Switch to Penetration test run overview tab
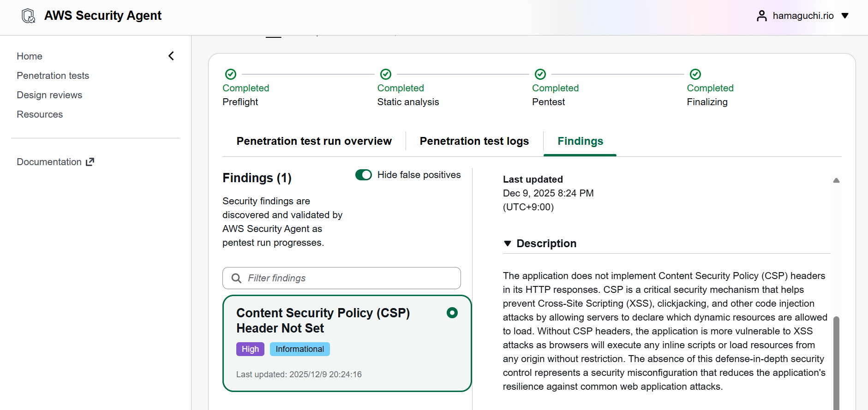868x410 pixels. tap(314, 141)
